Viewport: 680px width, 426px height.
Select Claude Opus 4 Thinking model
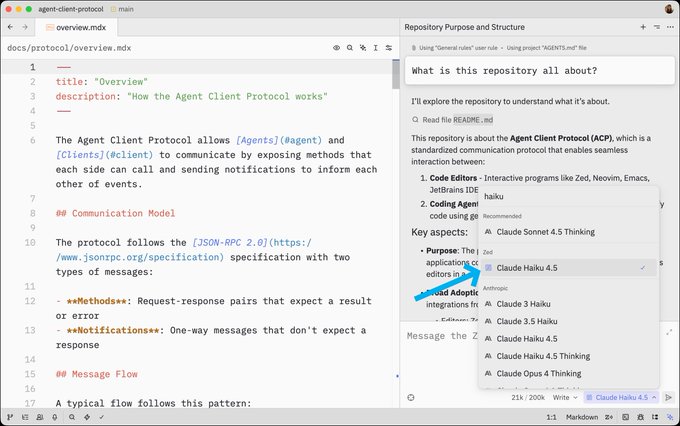(569, 374)
